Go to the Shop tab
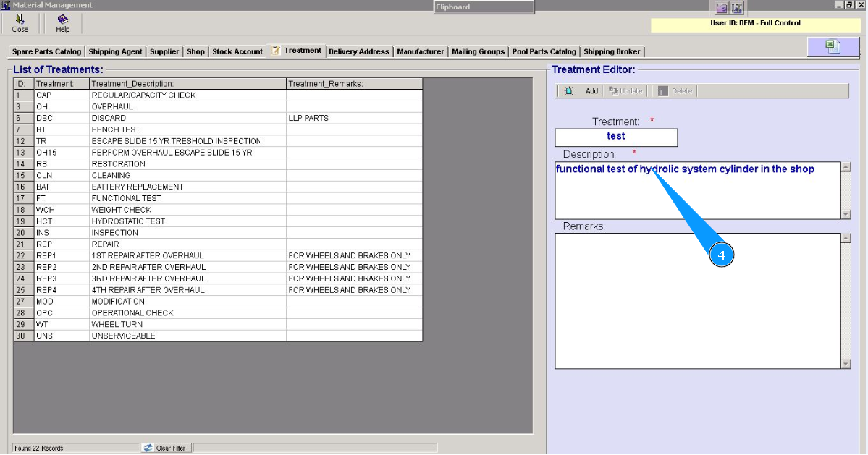868x455 pixels. coord(195,51)
